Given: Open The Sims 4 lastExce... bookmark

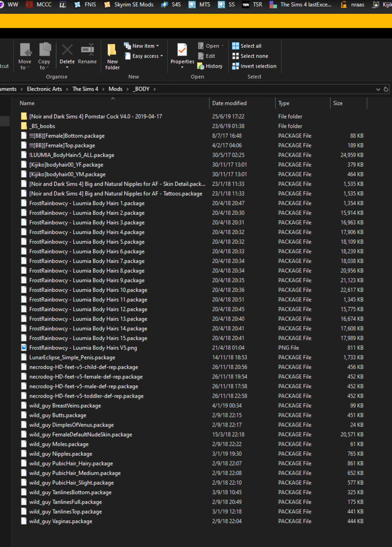Looking at the screenshot, I should (301, 5).
